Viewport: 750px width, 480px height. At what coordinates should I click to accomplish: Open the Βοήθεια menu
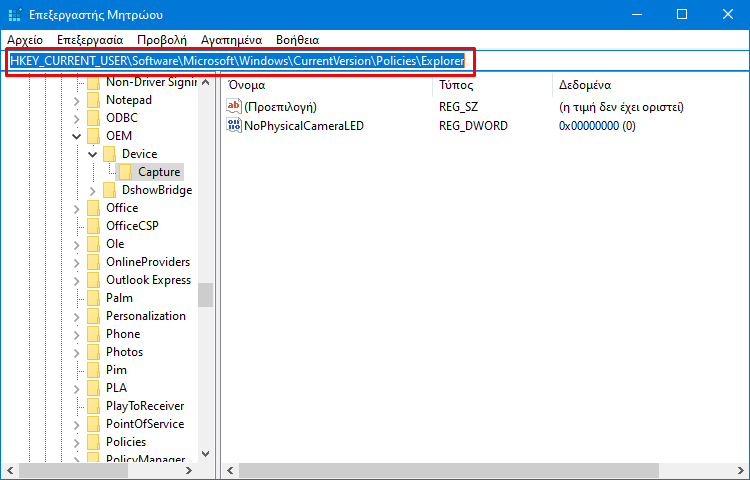pos(298,40)
